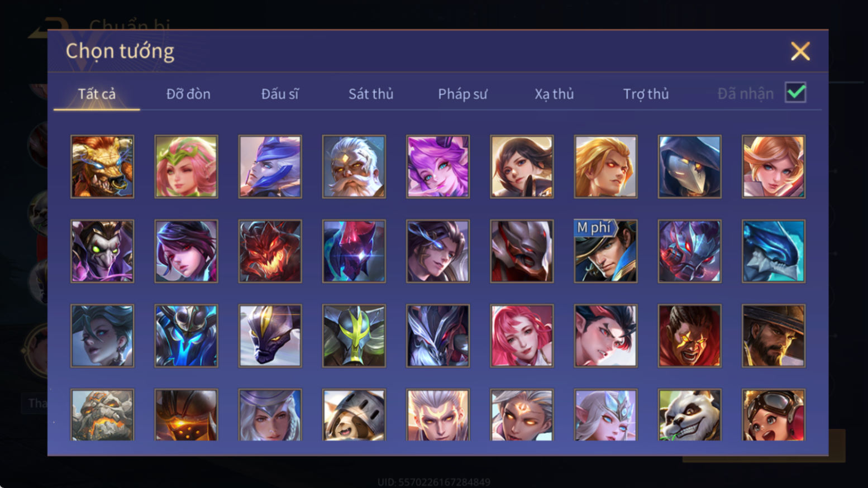This screenshot has width=868, height=488.
Task: Select the blue shark creature hero portrait
Action: [774, 251]
